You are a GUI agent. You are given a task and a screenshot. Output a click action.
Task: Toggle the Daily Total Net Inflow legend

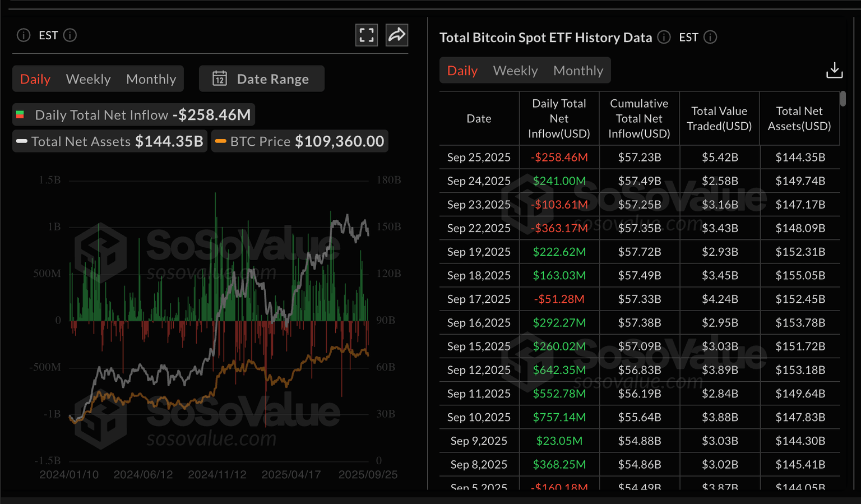pyautogui.click(x=134, y=115)
